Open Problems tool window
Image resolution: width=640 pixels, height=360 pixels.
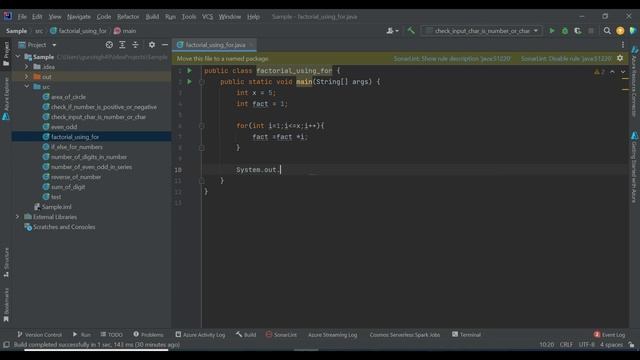point(148,335)
